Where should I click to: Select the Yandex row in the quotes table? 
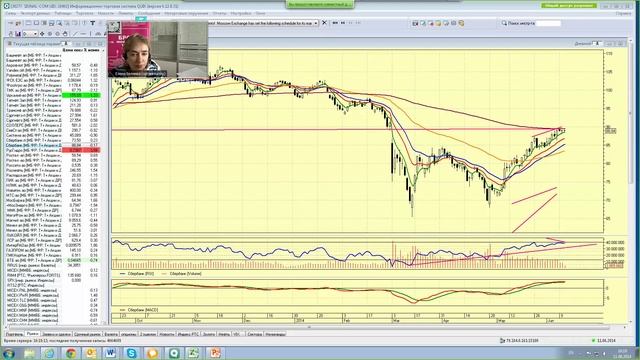(x=53, y=70)
